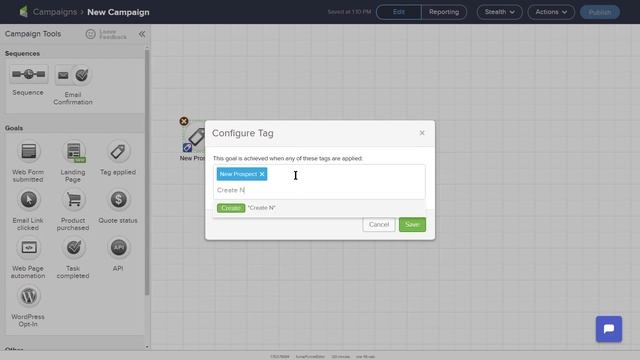This screenshot has width=640, height=360.
Task: Select the Product purchased cart icon
Action: (73, 200)
